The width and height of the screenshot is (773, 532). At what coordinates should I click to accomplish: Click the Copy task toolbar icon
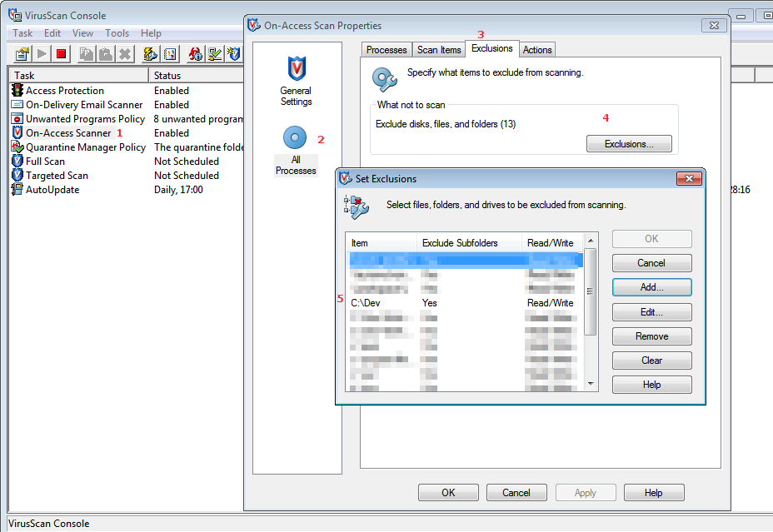(87, 53)
